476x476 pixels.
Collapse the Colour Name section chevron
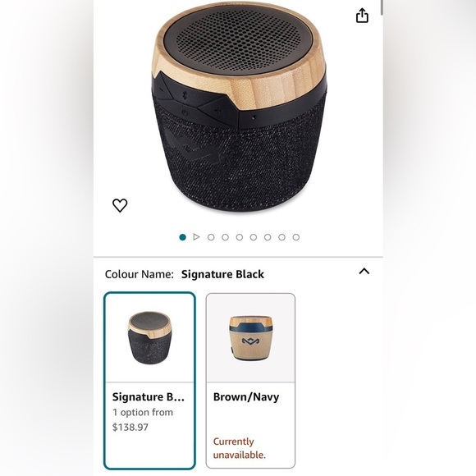pyautogui.click(x=364, y=271)
